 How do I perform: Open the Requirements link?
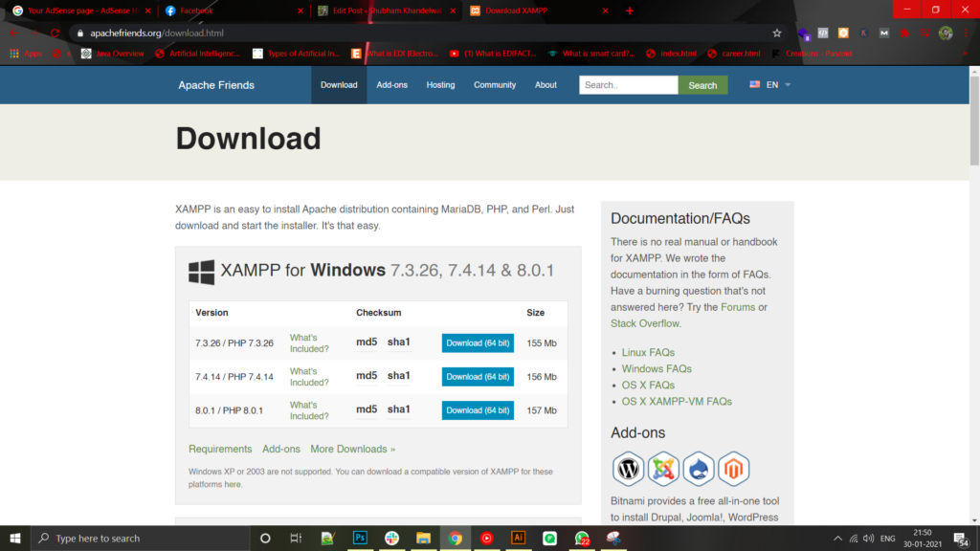click(220, 450)
